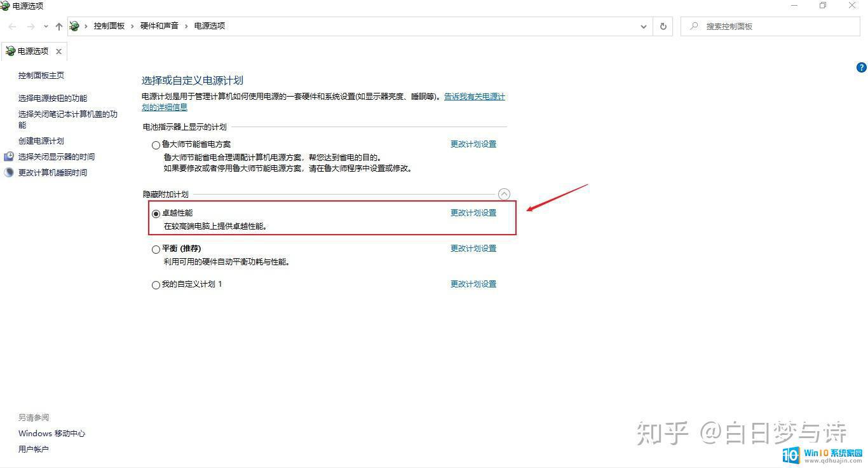Go up one level with the up arrow
The height and width of the screenshot is (468, 868).
59,26
